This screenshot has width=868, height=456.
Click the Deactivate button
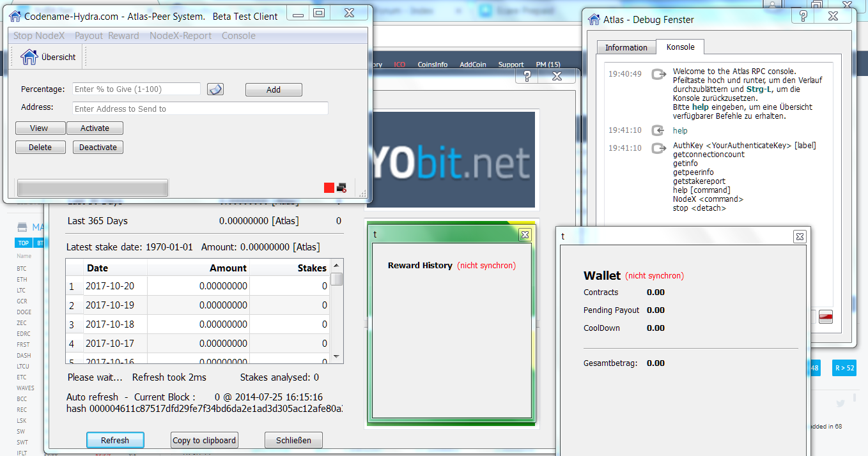pos(98,148)
